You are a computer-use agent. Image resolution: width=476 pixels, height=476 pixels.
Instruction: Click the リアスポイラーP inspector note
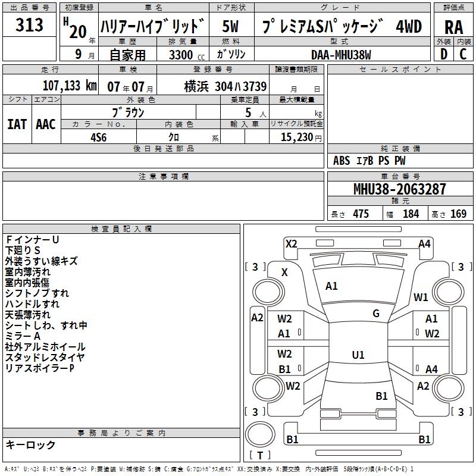(40, 368)
